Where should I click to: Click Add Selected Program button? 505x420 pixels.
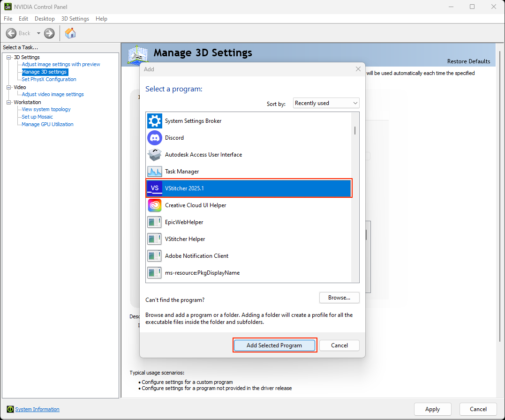coord(274,345)
